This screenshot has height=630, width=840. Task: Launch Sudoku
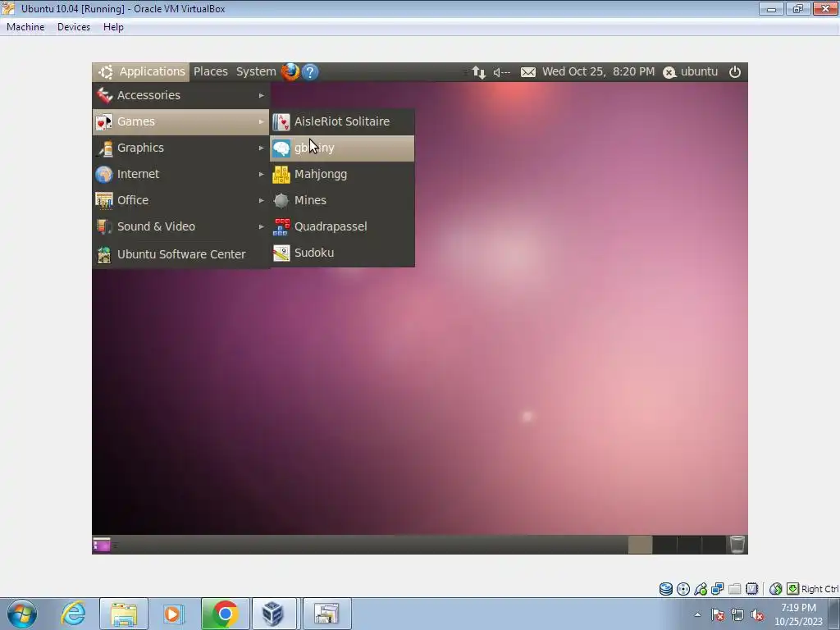(x=342, y=253)
